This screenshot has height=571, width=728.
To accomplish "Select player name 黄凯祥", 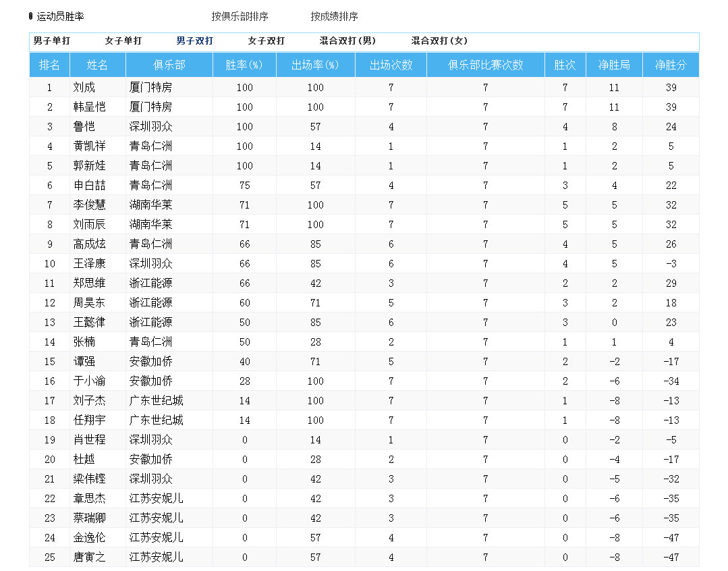I will coord(89,146).
